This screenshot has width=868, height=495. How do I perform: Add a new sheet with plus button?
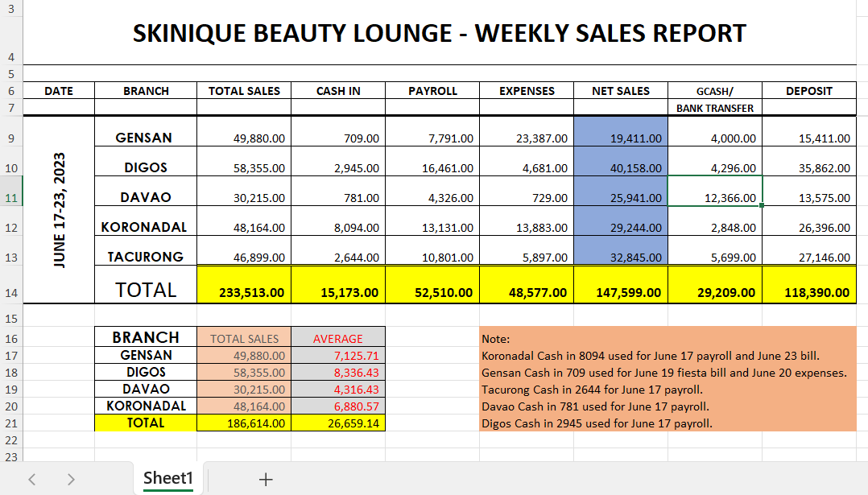click(x=266, y=479)
